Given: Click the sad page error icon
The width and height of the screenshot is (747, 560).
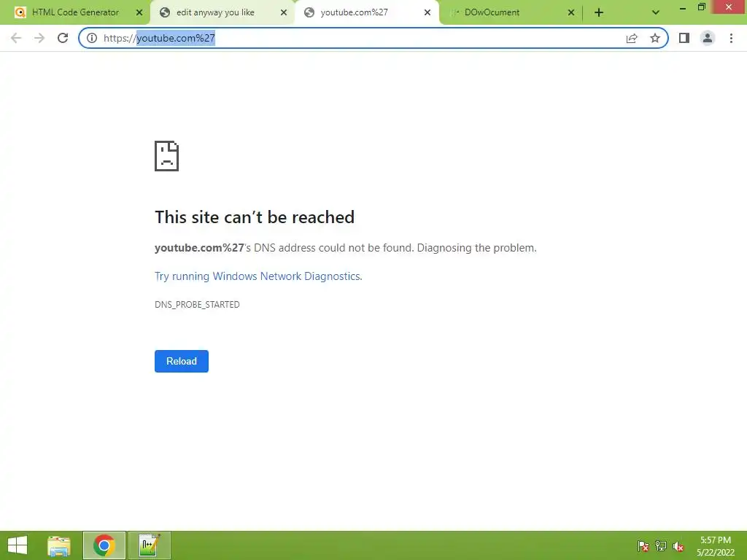Looking at the screenshot, I should 167,156.
